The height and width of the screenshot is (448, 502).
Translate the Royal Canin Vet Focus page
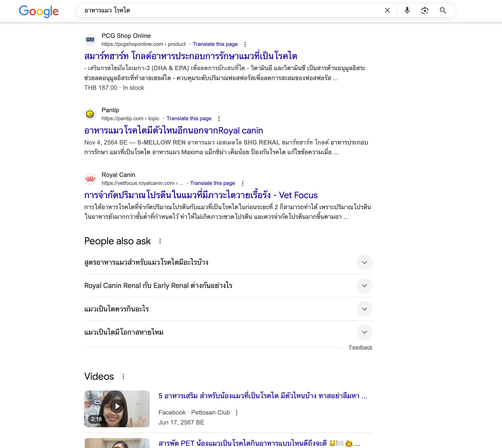click(212, 183)
